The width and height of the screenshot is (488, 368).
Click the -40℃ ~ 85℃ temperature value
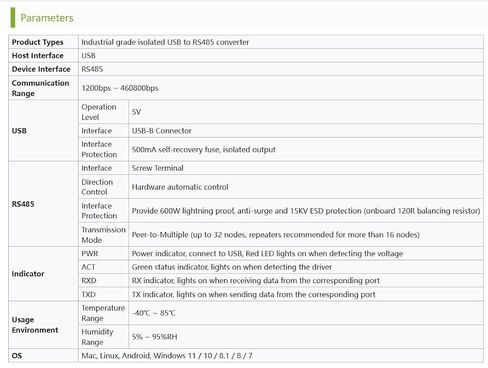coord(154,313)
